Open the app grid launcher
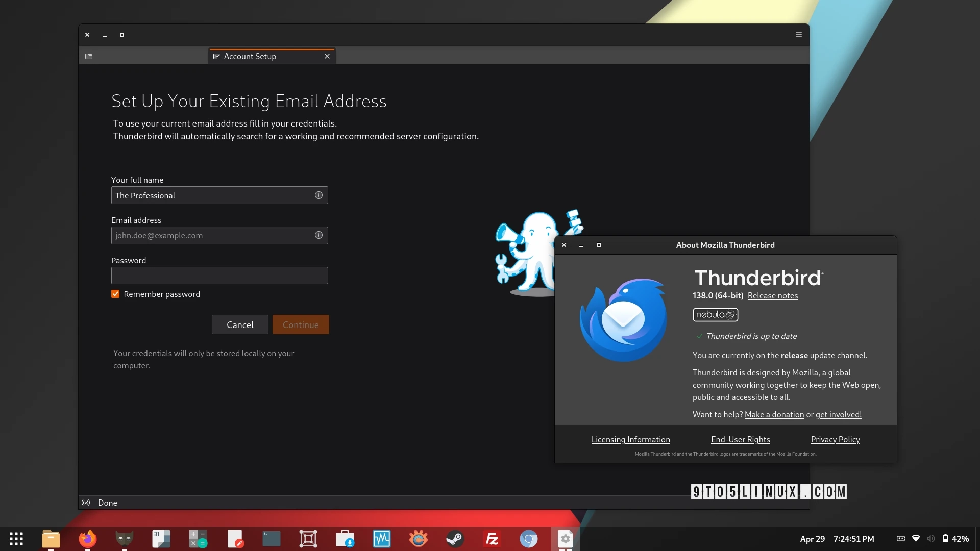The image size is (980, 551). [16, 539]
